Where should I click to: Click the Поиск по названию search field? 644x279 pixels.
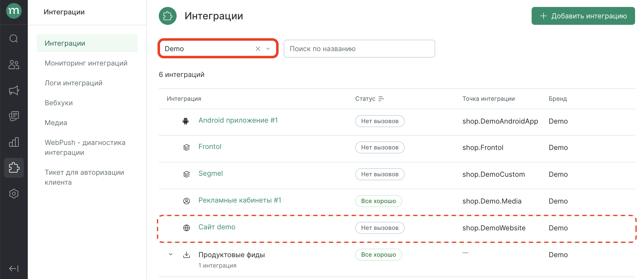tap(359, 49)
